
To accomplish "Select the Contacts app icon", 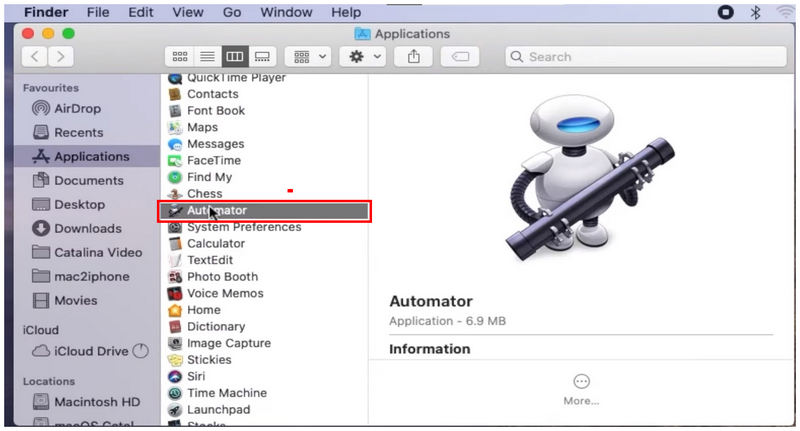I will [x=175, y=94].
